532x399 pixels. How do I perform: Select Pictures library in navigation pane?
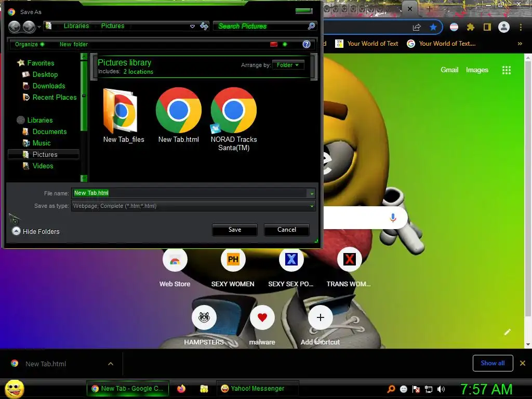44,154
